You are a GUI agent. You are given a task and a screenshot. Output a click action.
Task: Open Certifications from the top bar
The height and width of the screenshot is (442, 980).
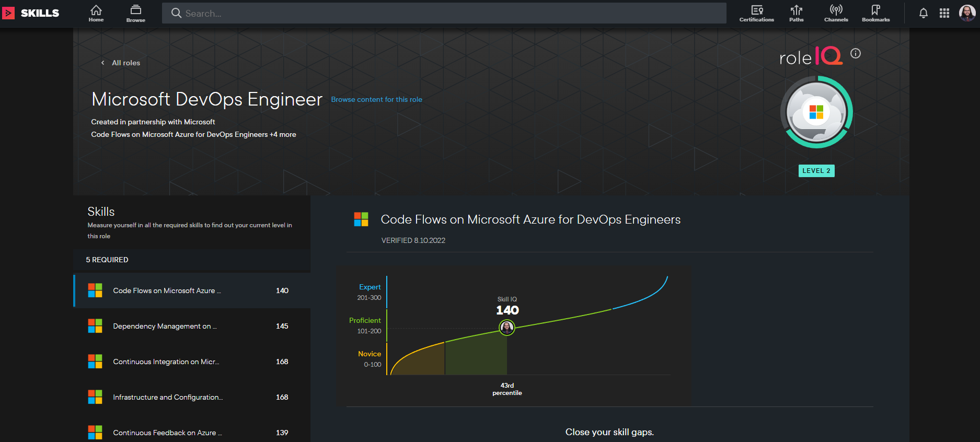757,14
